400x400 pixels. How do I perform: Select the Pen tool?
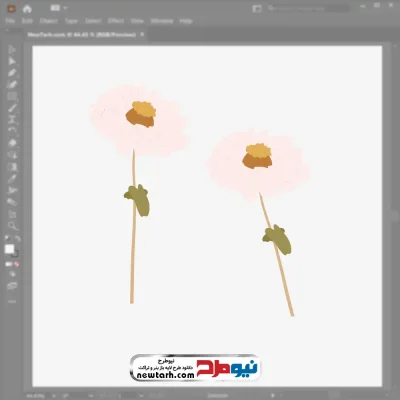[x=12, y=73]
